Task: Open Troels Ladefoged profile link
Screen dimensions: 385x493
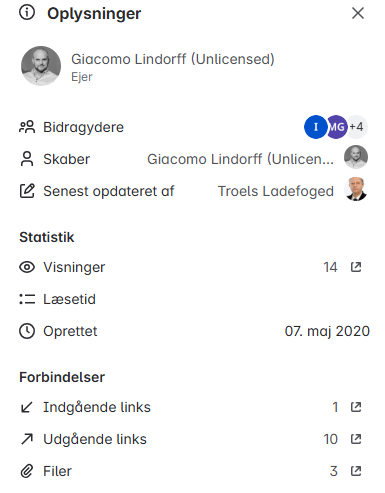Action: (x=276, y=191)
